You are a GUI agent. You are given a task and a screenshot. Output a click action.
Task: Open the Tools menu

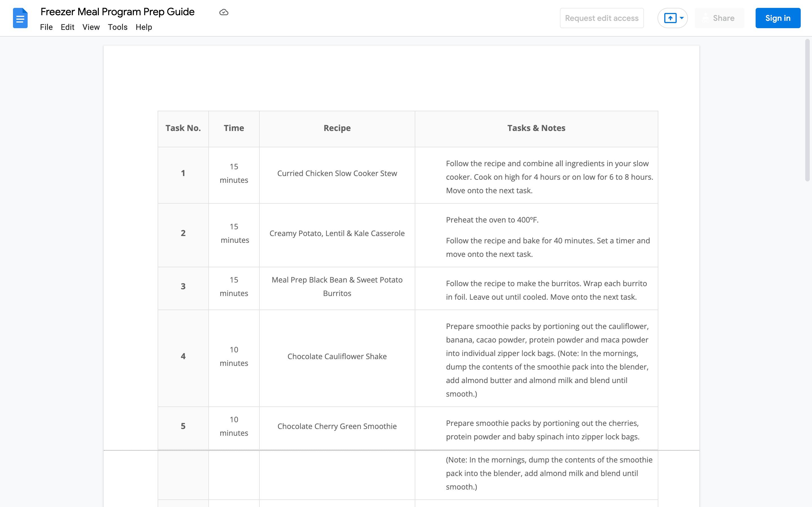pos(118,27)
